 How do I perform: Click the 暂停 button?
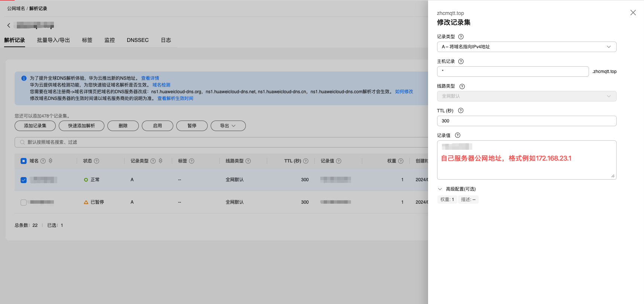(192, 126)
